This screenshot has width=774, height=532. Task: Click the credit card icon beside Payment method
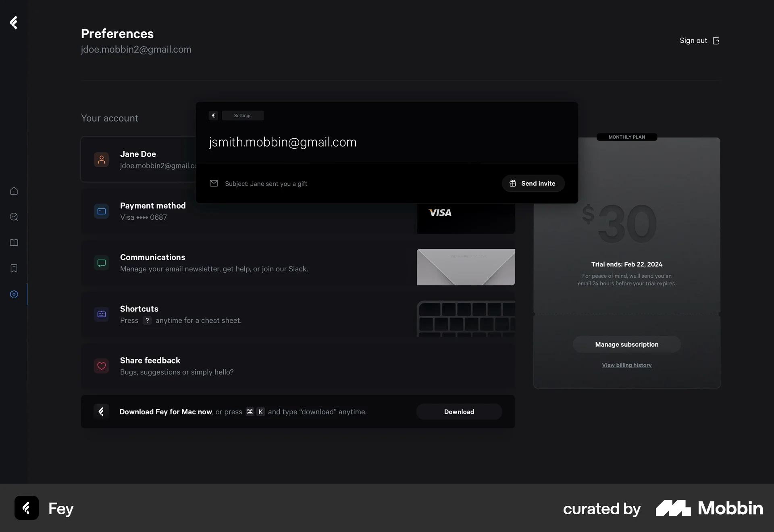pyautogui.click(x=101, y=211)
